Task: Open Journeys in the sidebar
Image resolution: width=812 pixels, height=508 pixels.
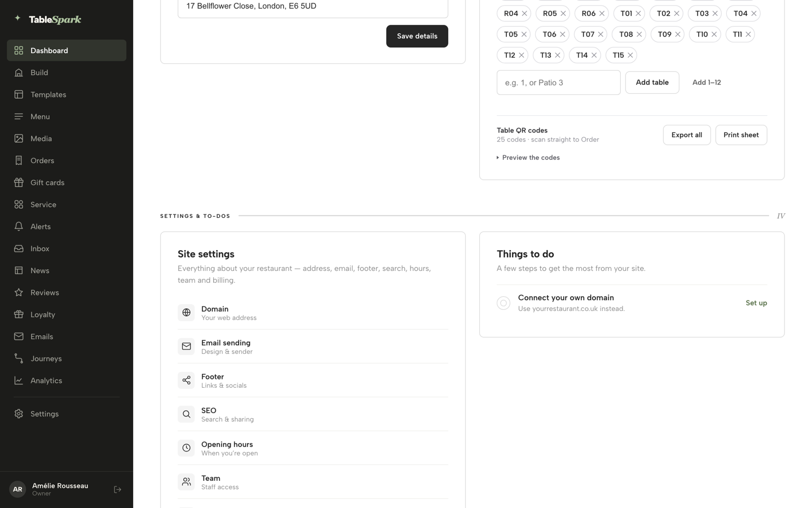Action: pyautogui.click(x=67, y=358)
